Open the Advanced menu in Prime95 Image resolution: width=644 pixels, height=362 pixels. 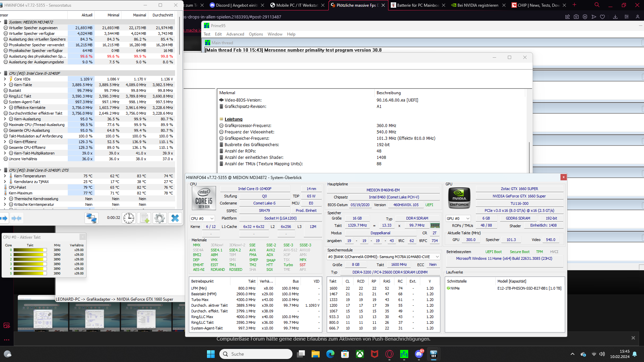235,34
